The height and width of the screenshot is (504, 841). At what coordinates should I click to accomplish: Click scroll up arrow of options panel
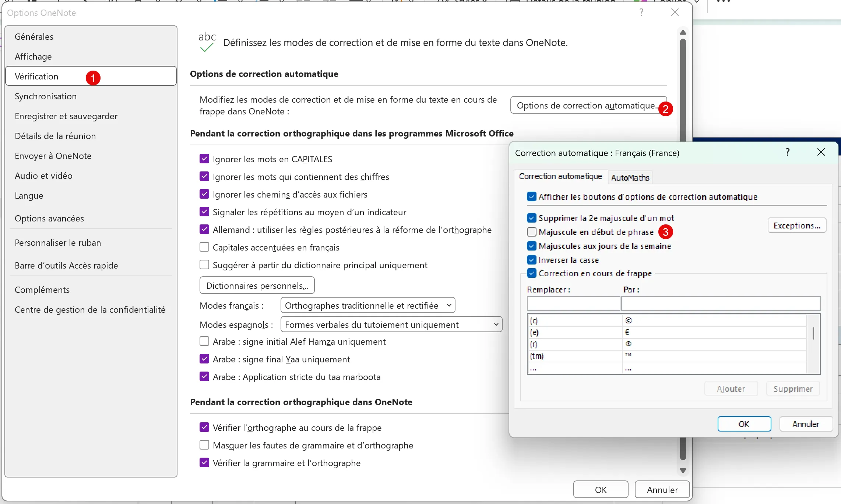683,33
